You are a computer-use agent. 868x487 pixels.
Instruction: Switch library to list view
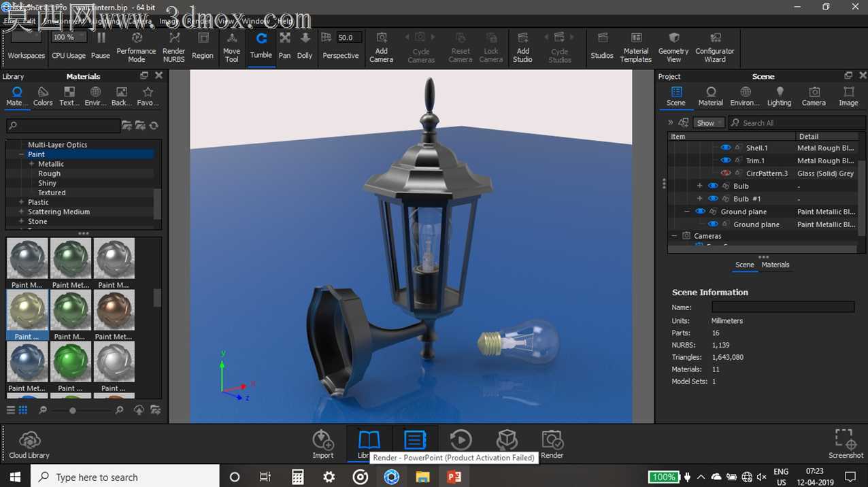[x=11, y=410]
